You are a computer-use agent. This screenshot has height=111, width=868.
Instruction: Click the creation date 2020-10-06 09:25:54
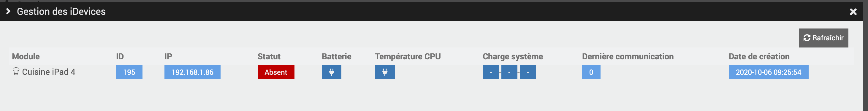click(x=768, y=72)
